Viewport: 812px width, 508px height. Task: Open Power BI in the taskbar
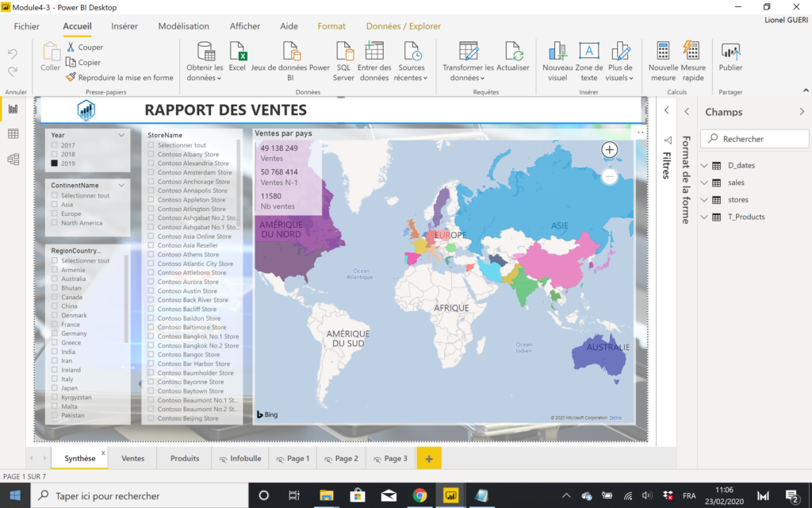(451, 495)
